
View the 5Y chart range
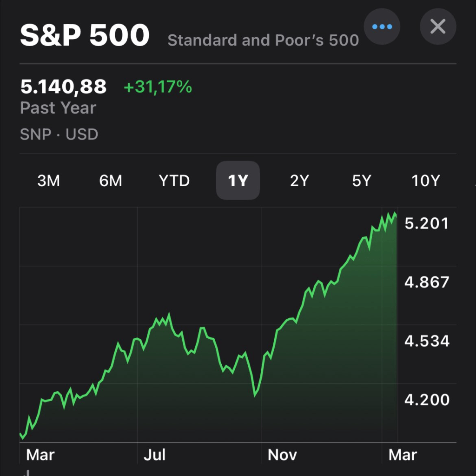click(362, 181)
